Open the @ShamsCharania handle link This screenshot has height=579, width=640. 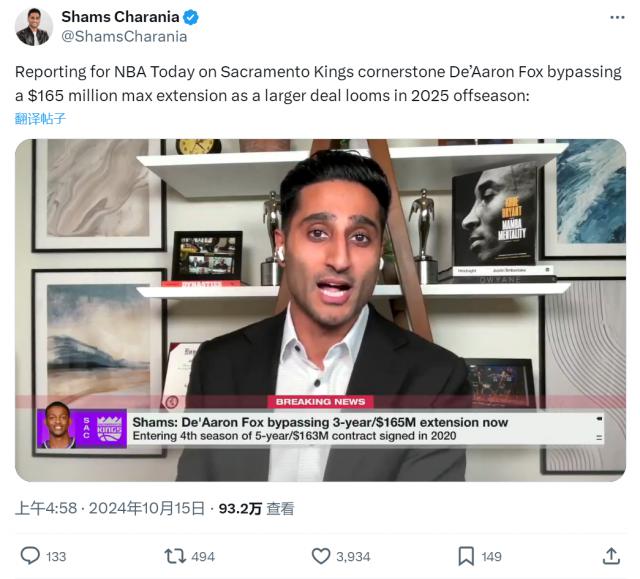(124, 36)
